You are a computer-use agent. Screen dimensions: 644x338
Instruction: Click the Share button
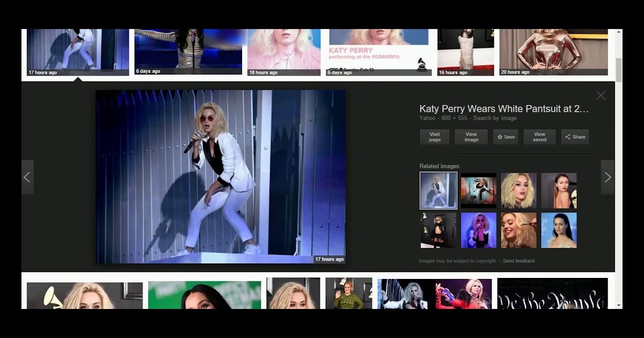tap(575, 137)
